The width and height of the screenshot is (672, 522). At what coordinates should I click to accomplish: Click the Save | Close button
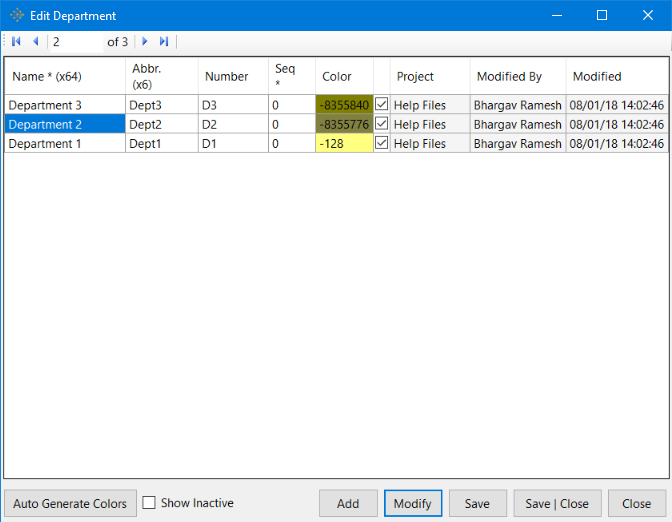557,503
